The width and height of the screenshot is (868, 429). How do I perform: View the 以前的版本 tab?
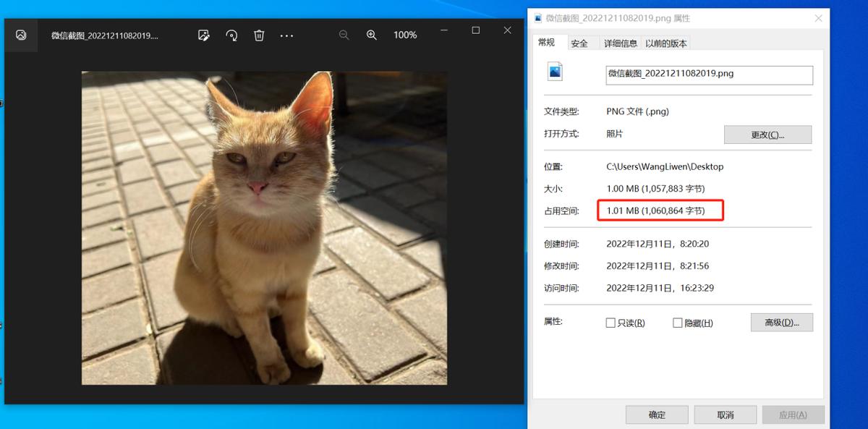[667, 43]
